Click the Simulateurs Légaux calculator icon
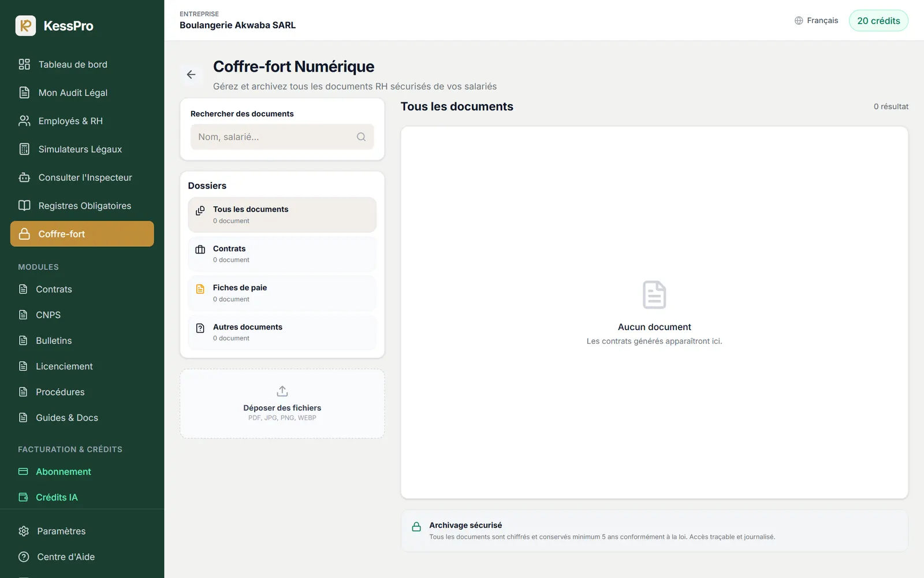Image resolution: width=924 pixels, height=578 pixels. [24, 149]
